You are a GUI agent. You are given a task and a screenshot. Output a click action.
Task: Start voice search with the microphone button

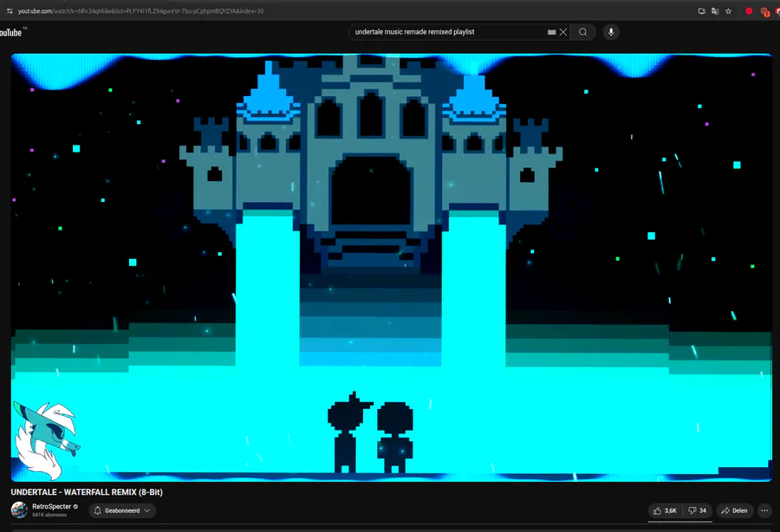click(611, 32)
